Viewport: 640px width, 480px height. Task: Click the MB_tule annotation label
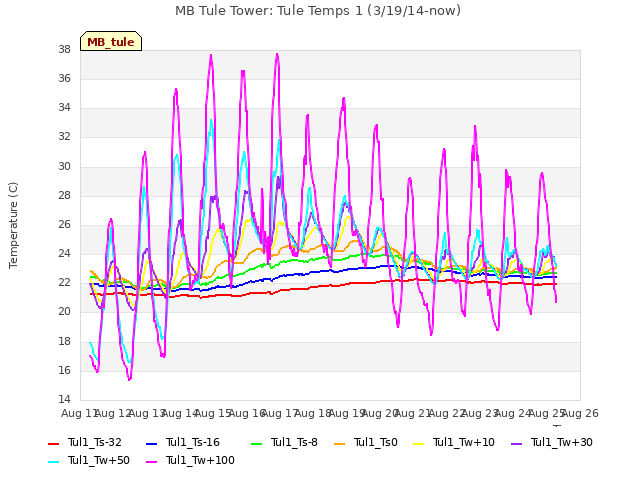pos(111,41)
